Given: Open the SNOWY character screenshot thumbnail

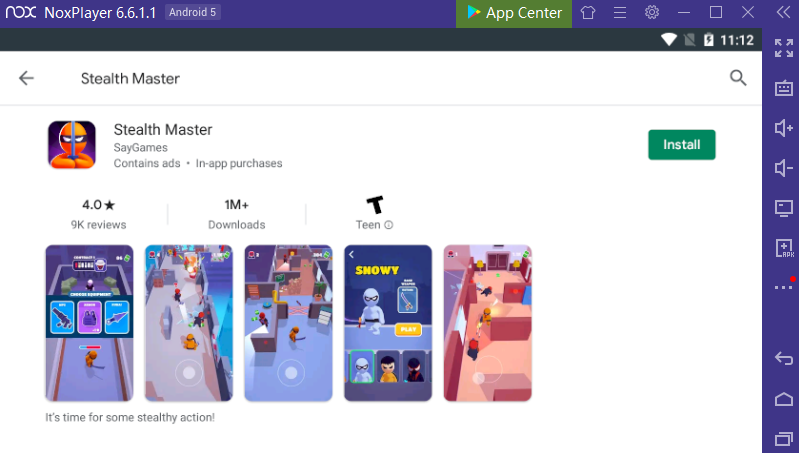Looking at the screenshot, I should [388, 323].
